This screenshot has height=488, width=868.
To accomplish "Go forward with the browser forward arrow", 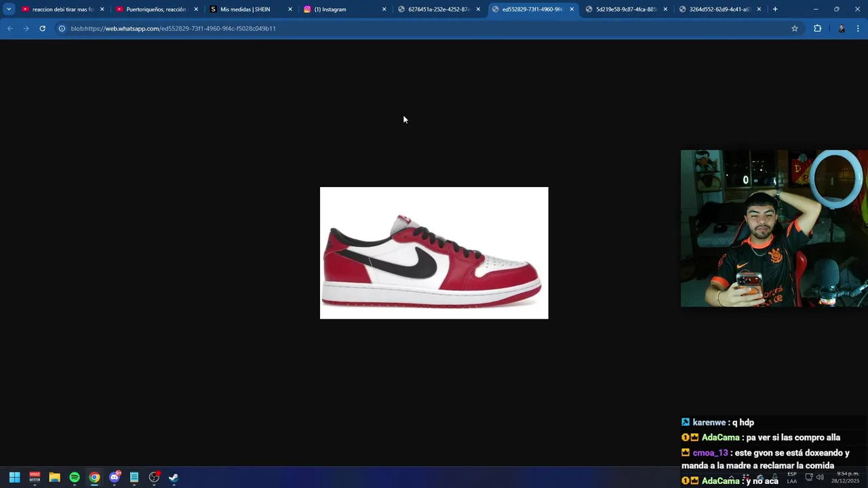I will [26, 28].
